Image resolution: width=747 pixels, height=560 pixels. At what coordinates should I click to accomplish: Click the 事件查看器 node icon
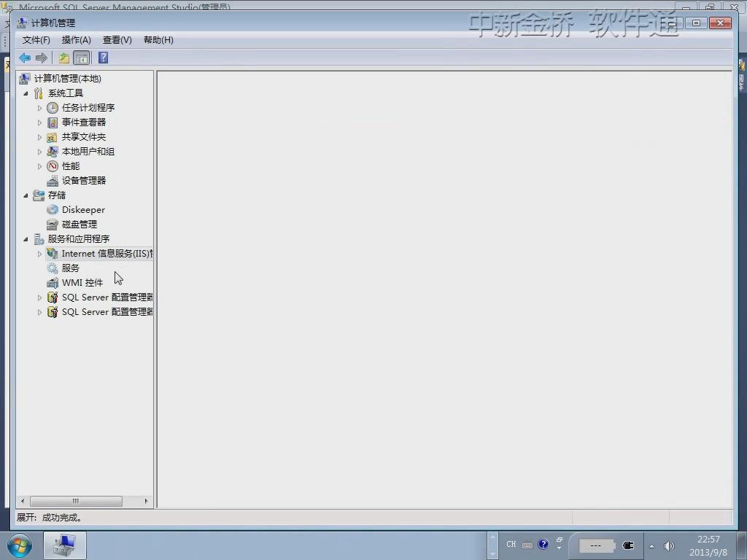53,122
